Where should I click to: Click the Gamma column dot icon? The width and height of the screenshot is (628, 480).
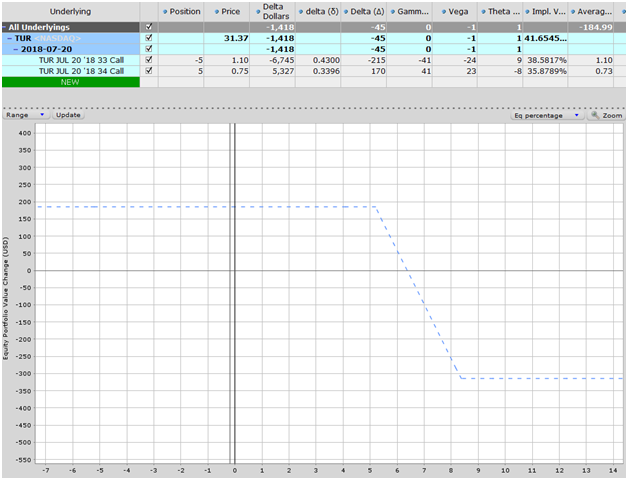[393, 12]
